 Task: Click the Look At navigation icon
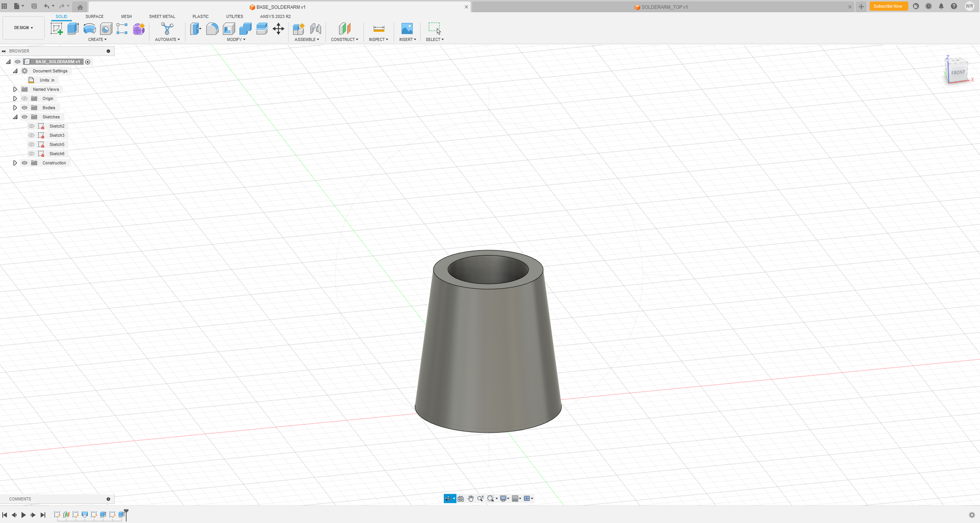pyautogui.click(x=461, y=499)
